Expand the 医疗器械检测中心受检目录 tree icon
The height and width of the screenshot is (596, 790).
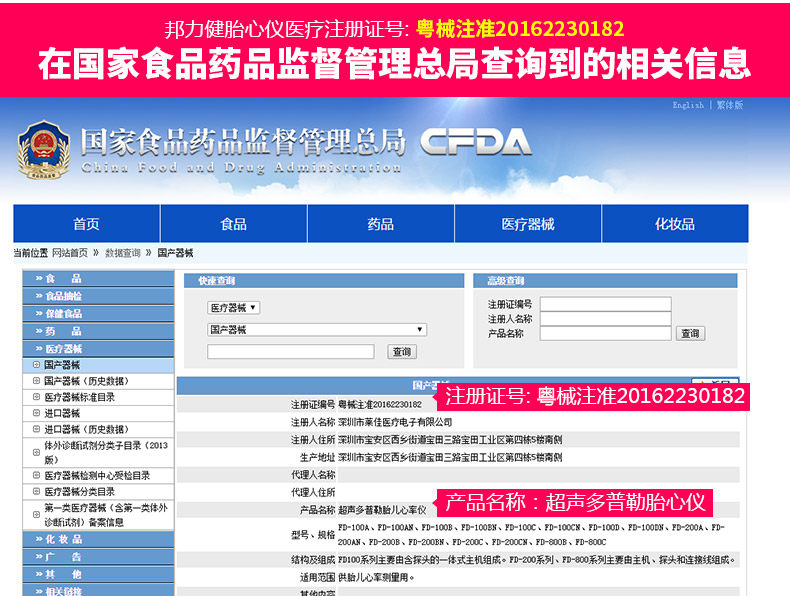(x=36, y=475)
